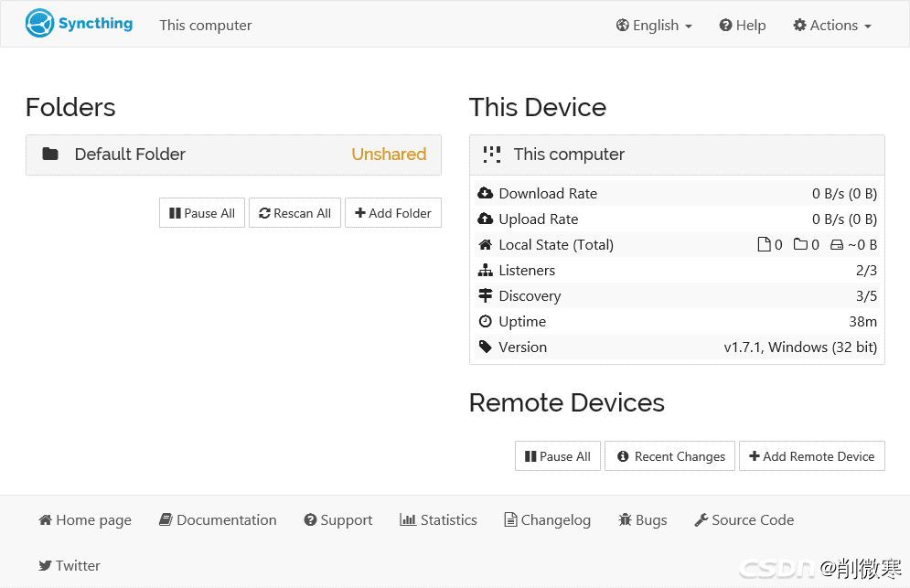Open the English language dropdown
This screenshot has width=910, height=588.
click(x=654, y=26)
